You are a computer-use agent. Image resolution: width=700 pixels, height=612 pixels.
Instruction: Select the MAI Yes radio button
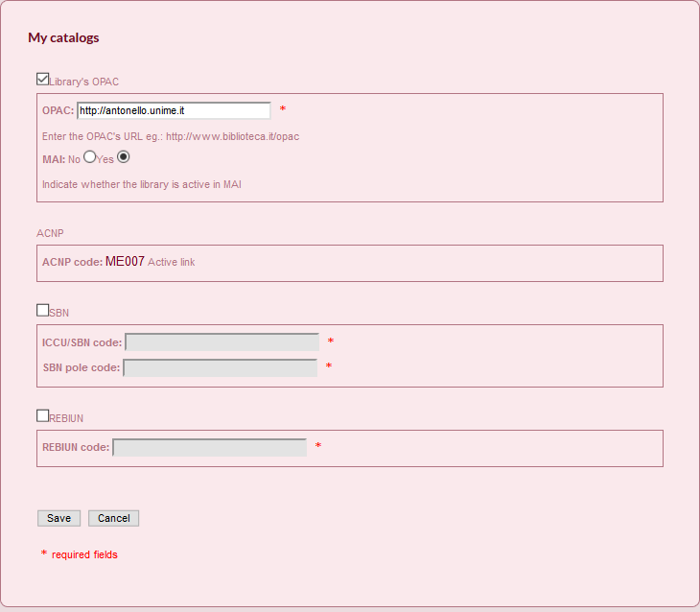[123, 156]
